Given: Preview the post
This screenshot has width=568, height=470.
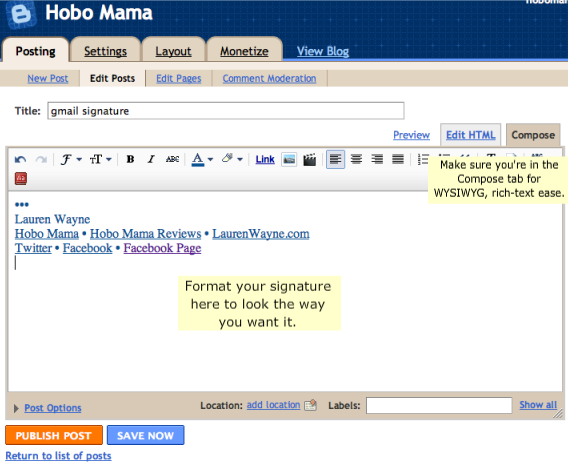Looking at the screenshot, I should point(411,135).
